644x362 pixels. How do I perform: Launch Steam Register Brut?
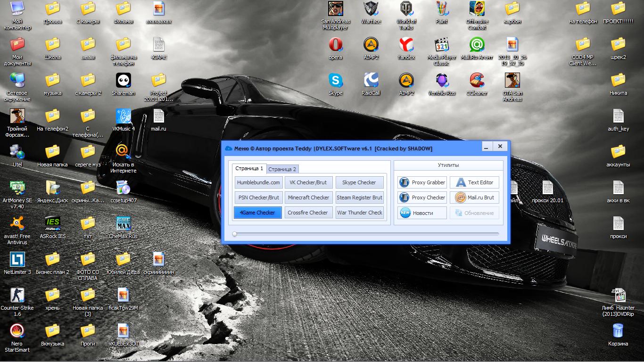coord(359,197)
